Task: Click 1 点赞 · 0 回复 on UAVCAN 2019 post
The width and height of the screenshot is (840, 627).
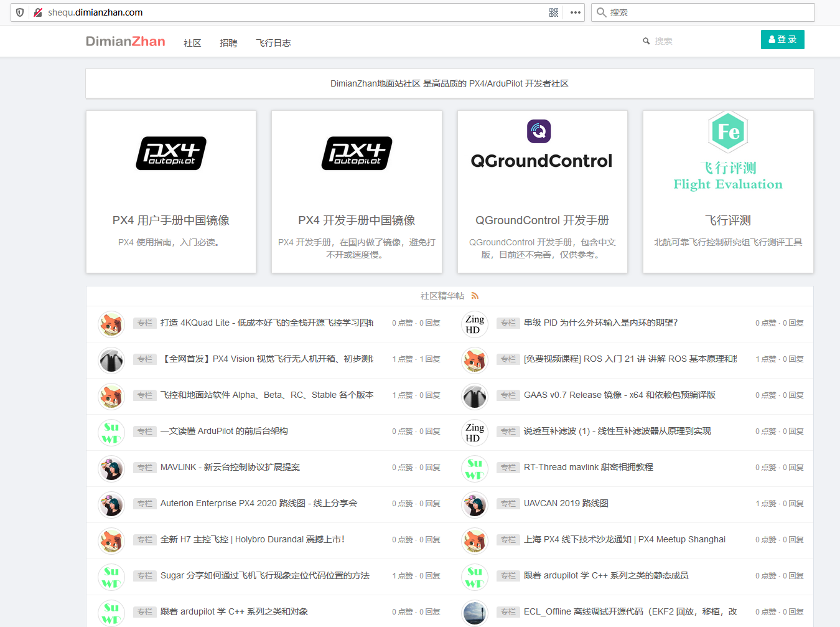Action: [x=780, y=504]
